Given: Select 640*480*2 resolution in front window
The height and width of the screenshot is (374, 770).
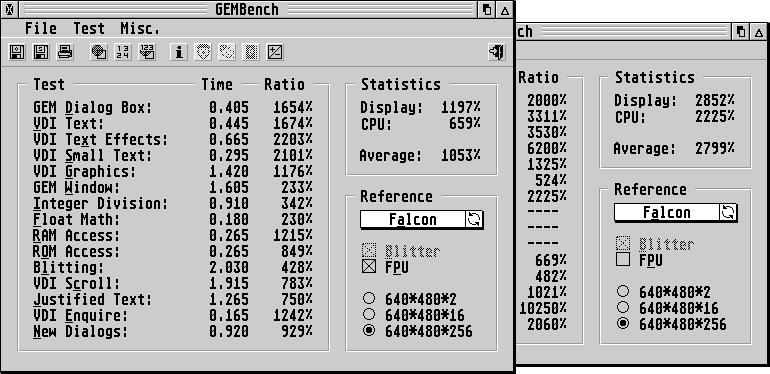Looking at the screenshot, I should [x=369, y=298].
